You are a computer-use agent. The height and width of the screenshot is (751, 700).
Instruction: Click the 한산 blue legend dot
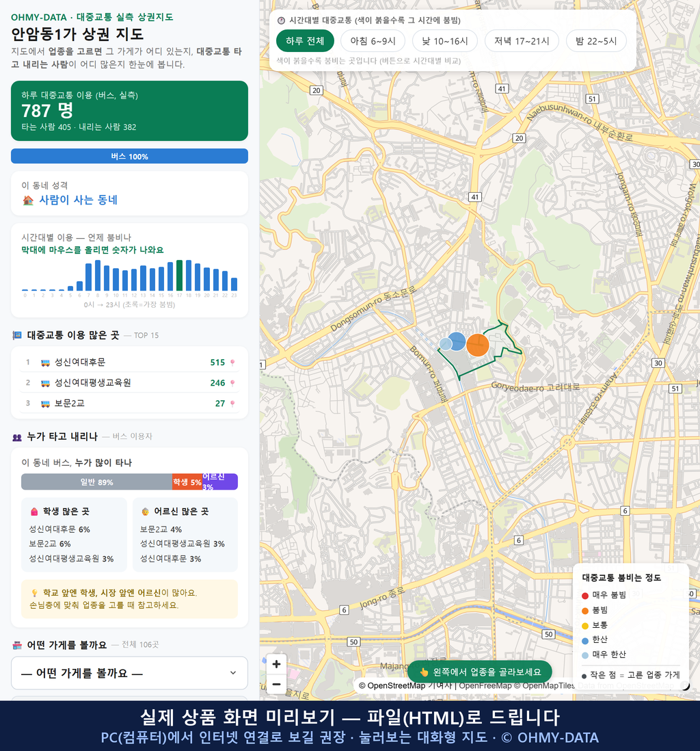pos(584,641)
